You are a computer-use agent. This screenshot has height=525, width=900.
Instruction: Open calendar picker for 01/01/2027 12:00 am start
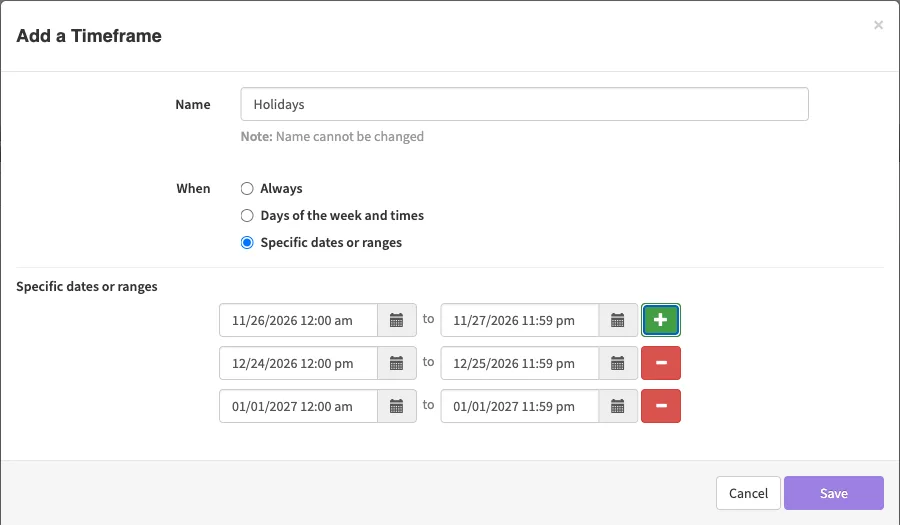pos(397,406)
